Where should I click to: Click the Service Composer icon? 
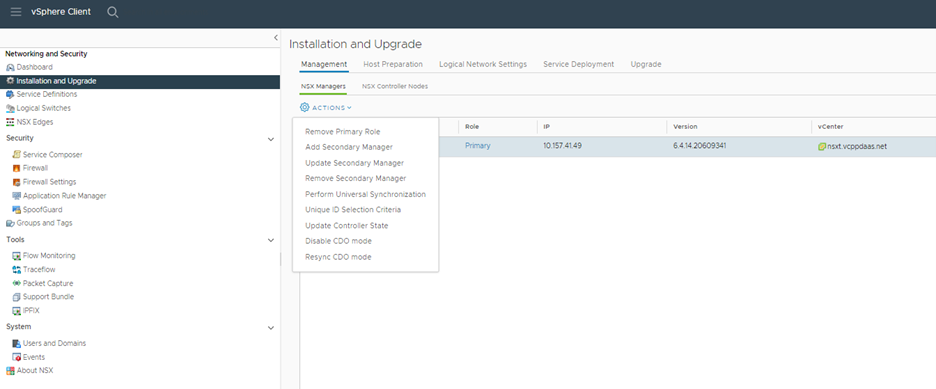point(17,155)
